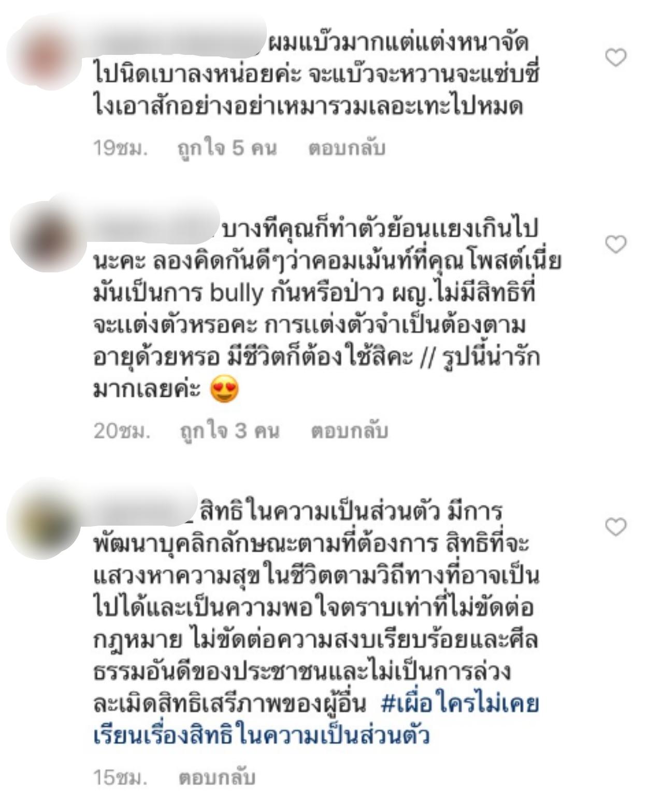Like the privacy rights comment with heart icon
The image size is (663, 812).
coord(616,527)
